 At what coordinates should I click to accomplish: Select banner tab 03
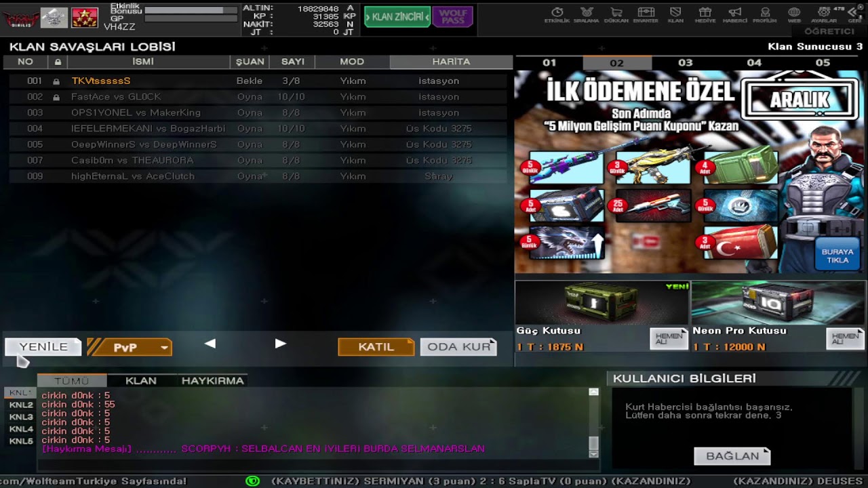(x=686, y=62)
